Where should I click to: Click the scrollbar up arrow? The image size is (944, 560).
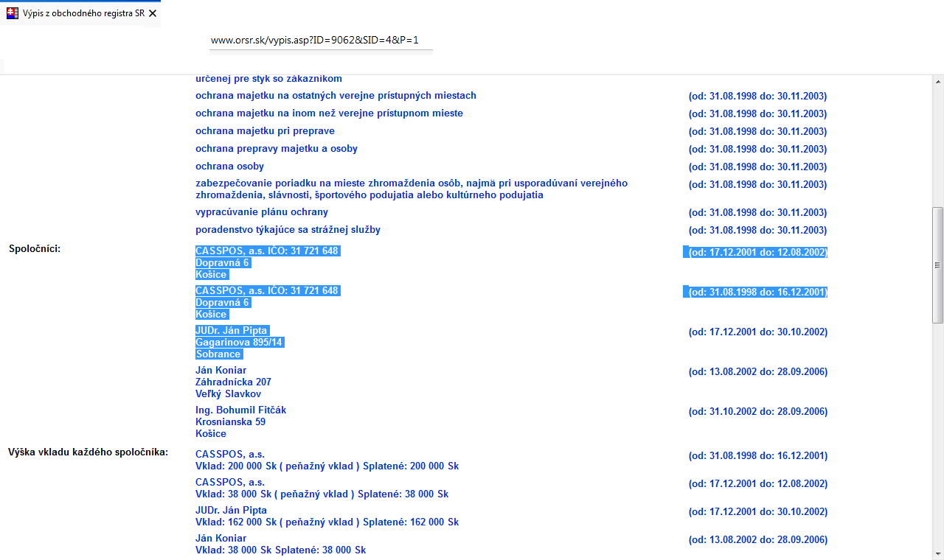pyautogui.click(x=937, y=81)
